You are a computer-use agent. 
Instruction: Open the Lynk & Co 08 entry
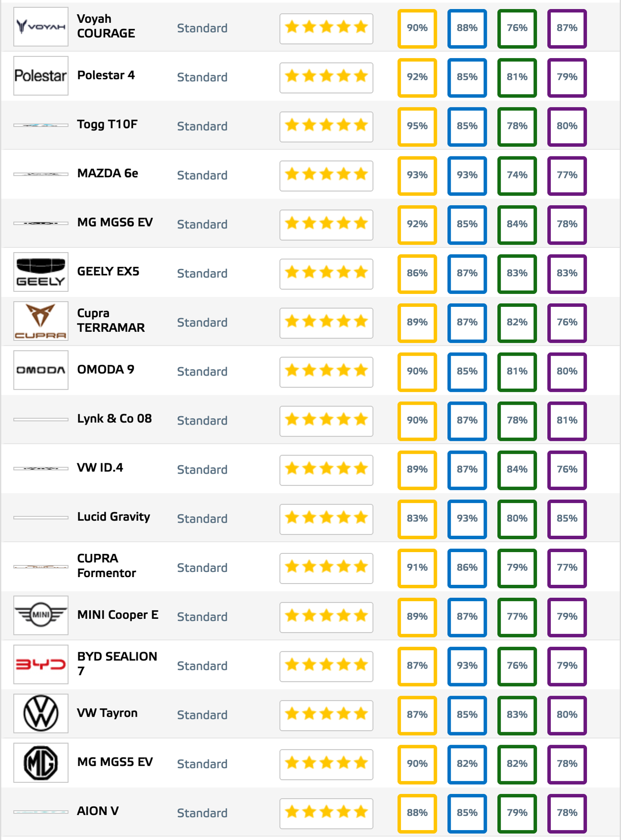114,418
